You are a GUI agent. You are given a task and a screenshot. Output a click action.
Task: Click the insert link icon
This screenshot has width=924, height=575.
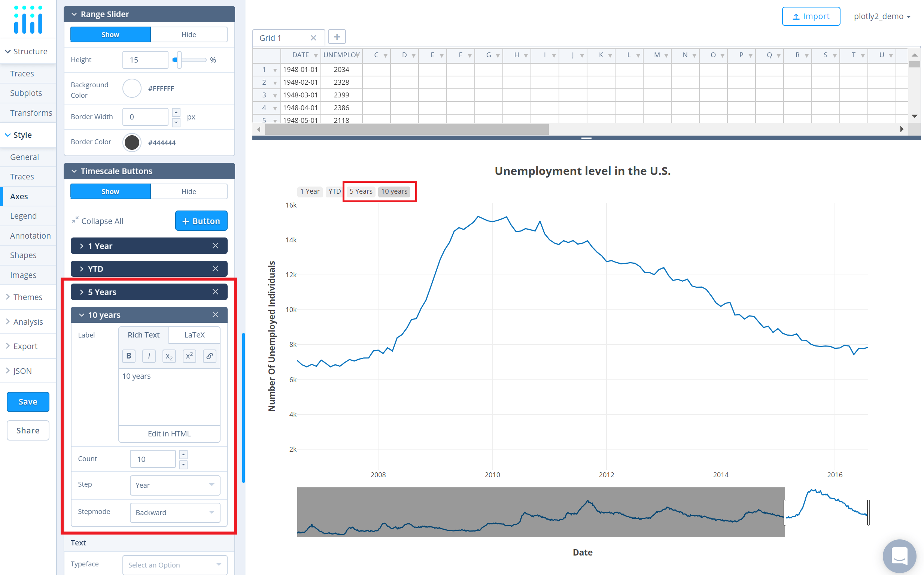click(209, 356)
